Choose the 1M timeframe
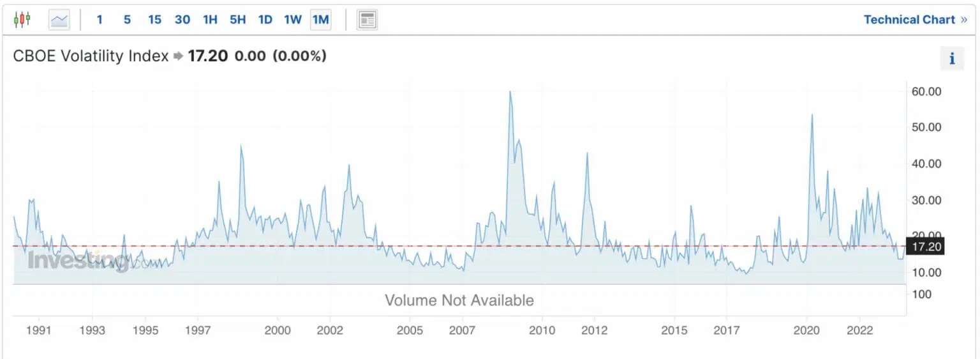The height and width of the screenshot is (359, 980). [320, 20]
